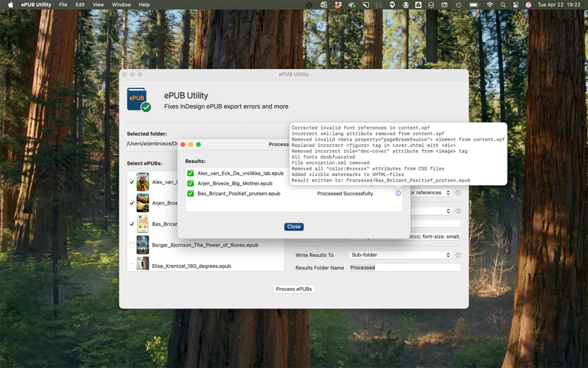Viewport: 588px width, 368px height.
Task: Click the 'All fonts deobfuscated' log line
Action: click(323, 157)
